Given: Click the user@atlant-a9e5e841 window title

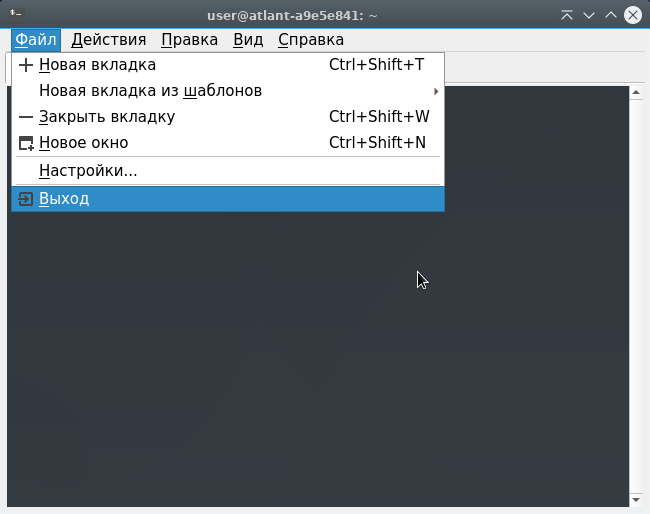Looking at the screenshot, I should click(292, 16).
